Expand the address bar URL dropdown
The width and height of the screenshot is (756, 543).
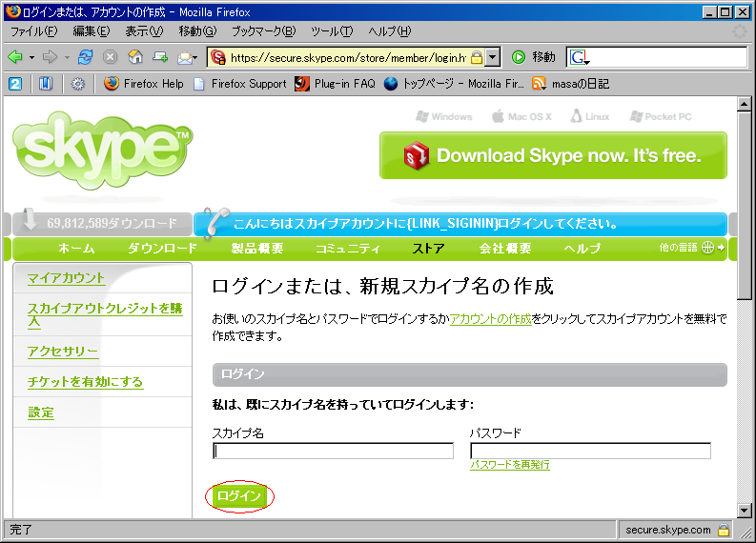pos(492,57)
